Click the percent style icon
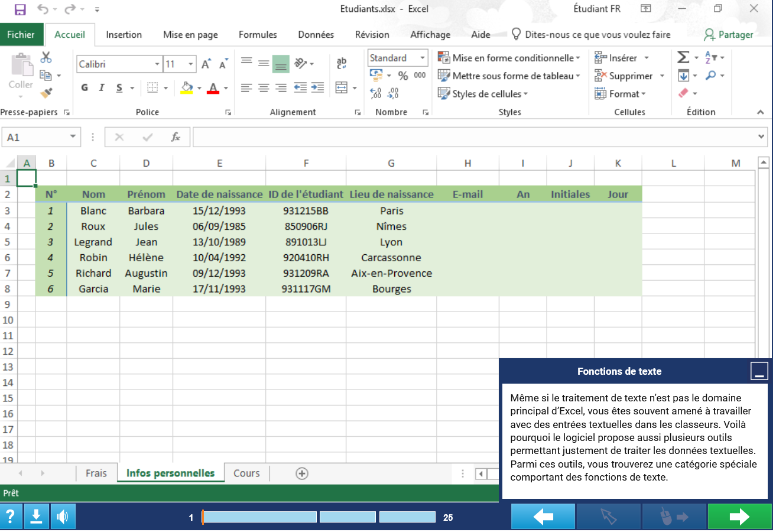The height and width of the screenshot is (532, 776). [x=403, y=76]
